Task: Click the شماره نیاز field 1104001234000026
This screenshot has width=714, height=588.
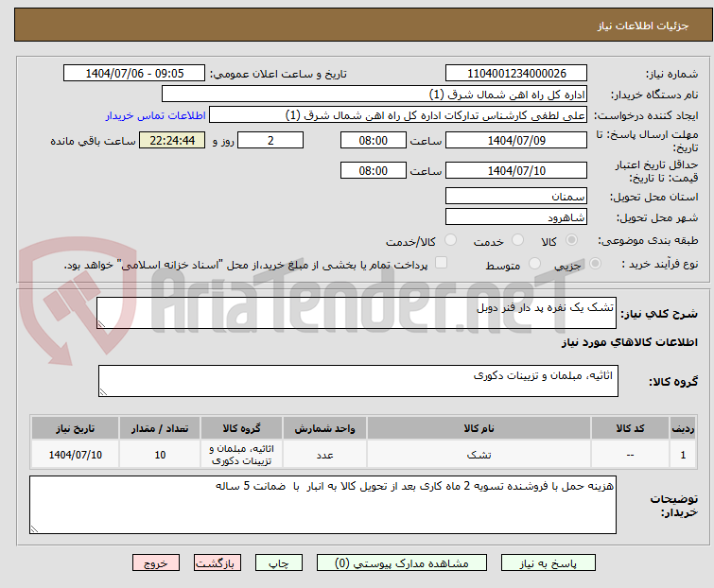Action: 516,74
